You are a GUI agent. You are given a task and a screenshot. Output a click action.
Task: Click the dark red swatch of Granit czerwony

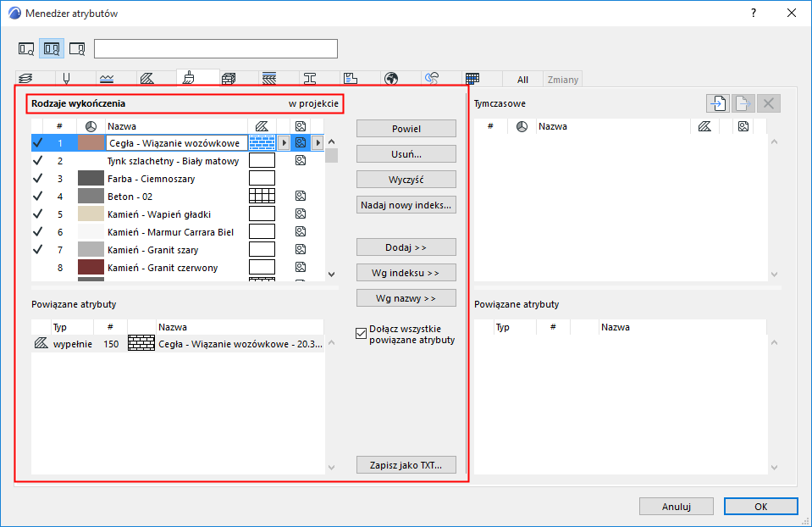click(x=91, y=268)
